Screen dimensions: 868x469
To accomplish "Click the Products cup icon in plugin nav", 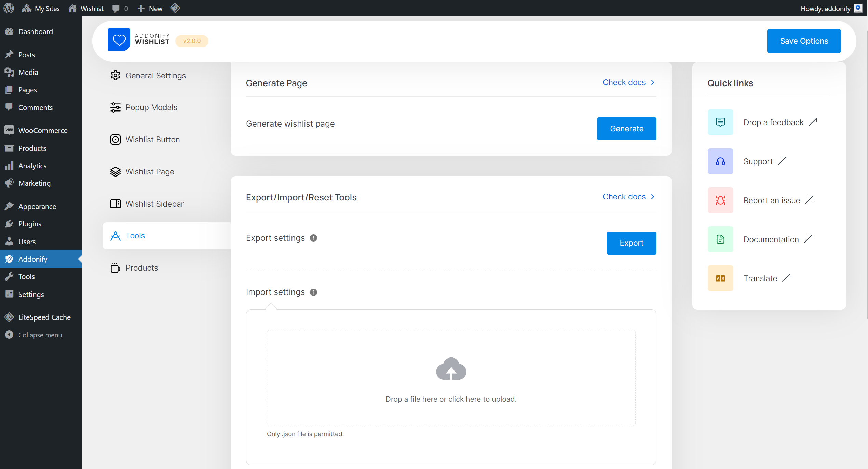I will pos(116,268).
